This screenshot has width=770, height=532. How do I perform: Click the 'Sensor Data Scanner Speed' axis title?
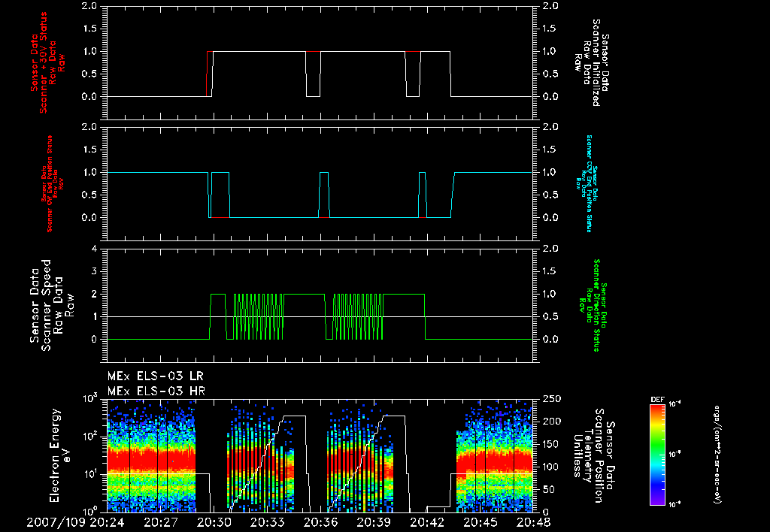point(52,305)
